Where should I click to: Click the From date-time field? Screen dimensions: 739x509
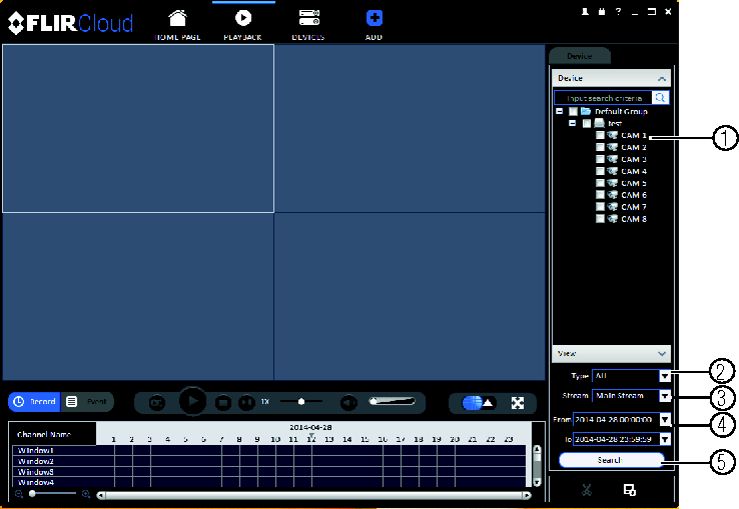pyautogui.click(x=616, y=419)
